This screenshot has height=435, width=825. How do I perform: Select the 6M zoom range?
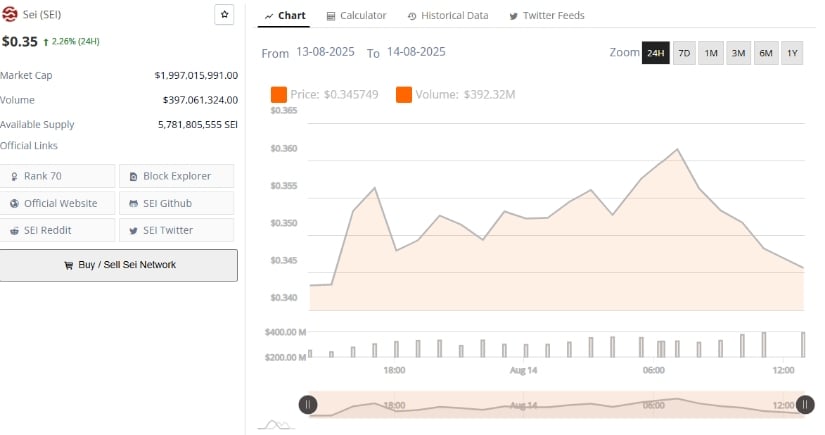click(766, 53)
